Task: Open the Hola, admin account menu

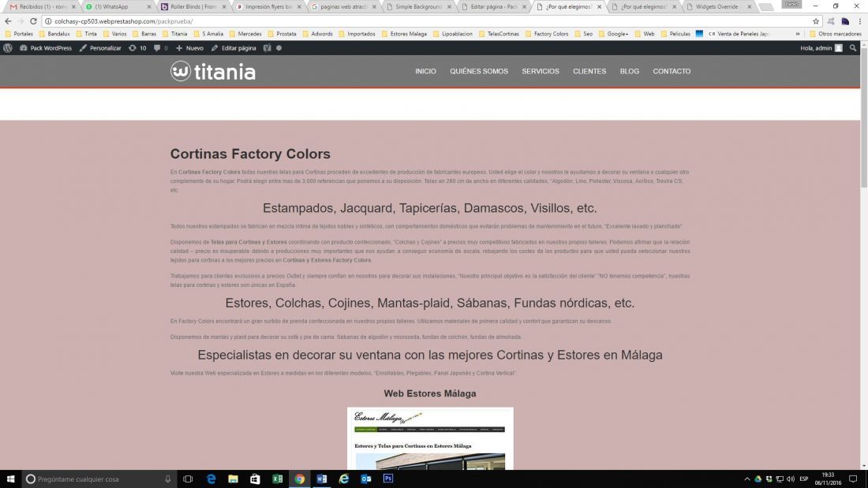Action: click(821, 48)
